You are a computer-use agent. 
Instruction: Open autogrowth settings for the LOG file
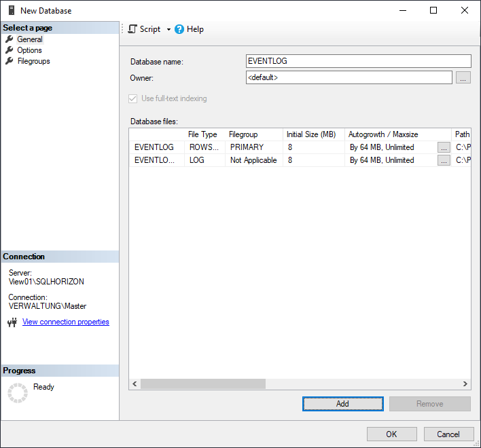pyautogui.click(x=444, y=160)
